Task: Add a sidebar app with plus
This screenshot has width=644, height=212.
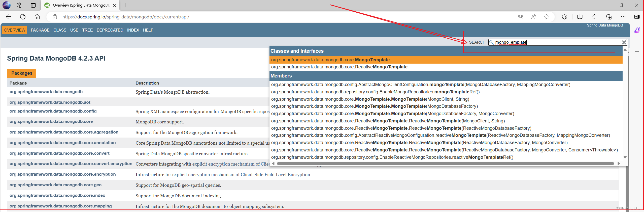Action: (637, 51)
